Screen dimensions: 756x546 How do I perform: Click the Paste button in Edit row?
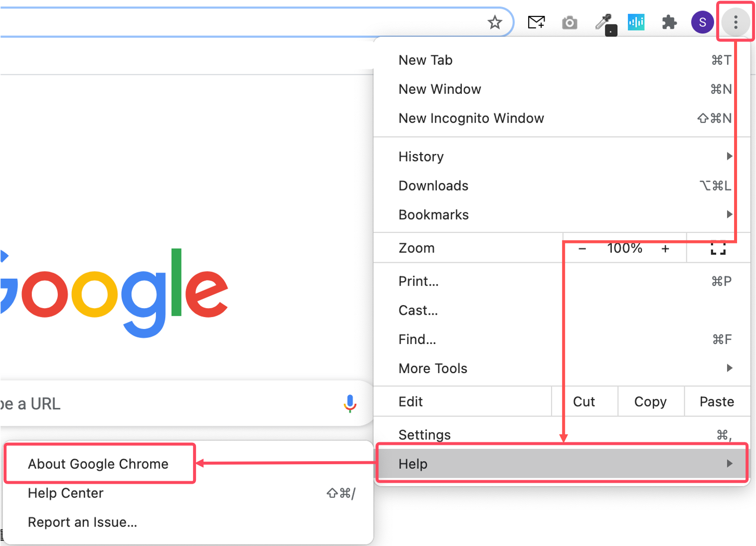coord(717,401)
